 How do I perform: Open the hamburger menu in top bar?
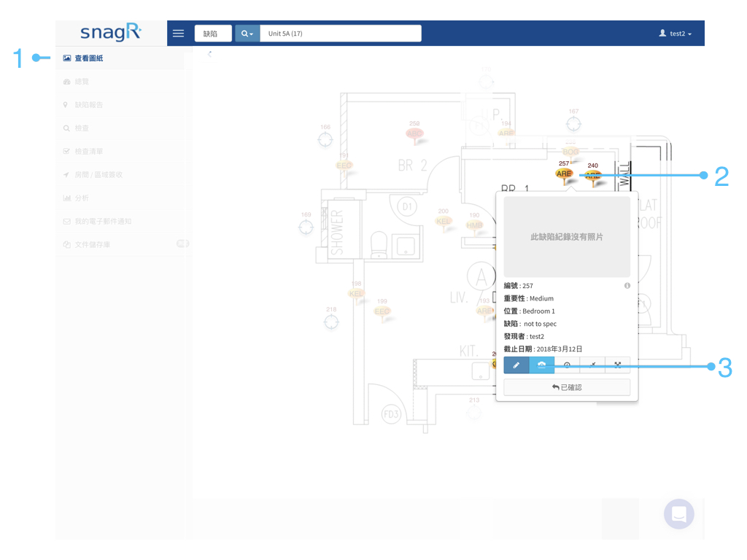tap(178, 34)
